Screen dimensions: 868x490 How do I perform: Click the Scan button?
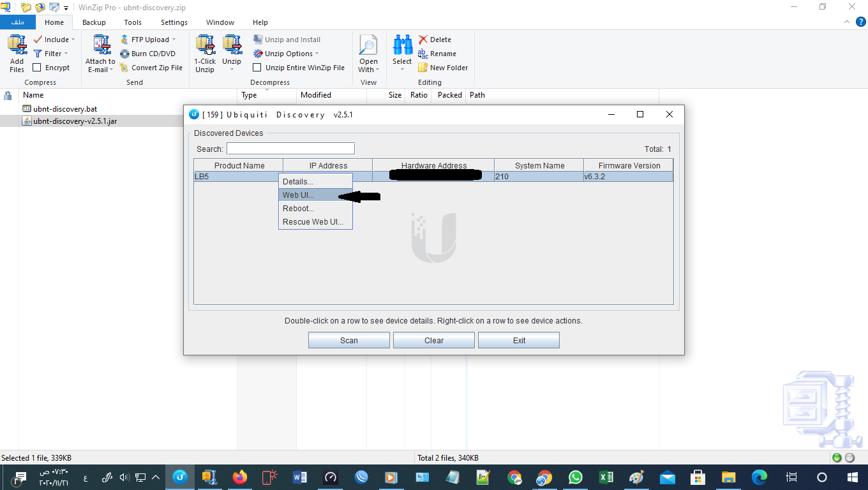[349, 341]
